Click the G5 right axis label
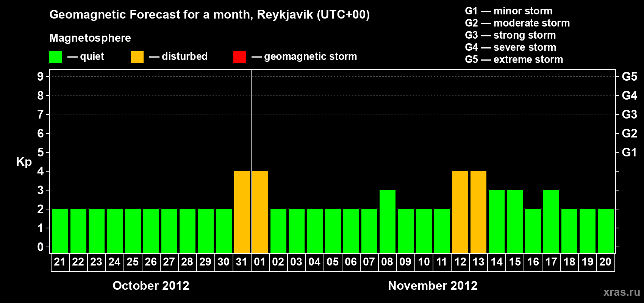This screenshot has height=303, width=644. [629, 77]
